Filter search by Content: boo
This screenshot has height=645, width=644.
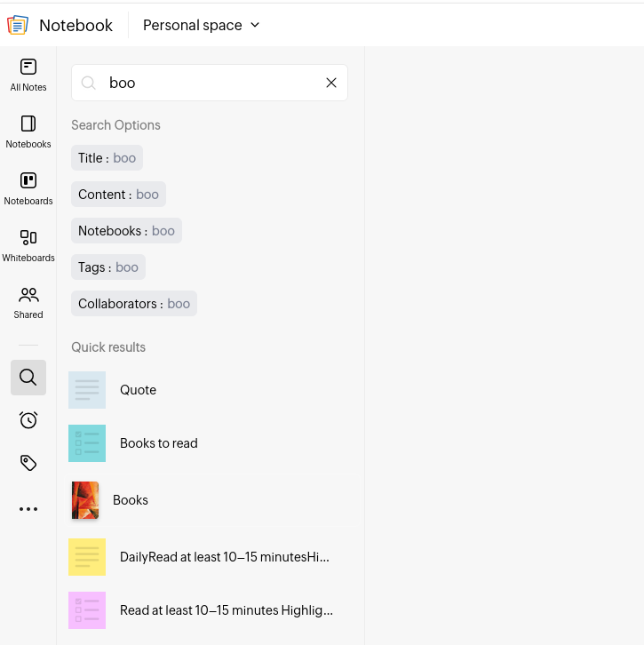click(x=118, y=195)
